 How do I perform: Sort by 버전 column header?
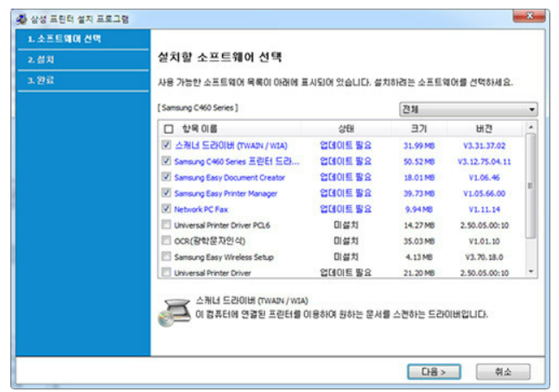[484, 129]
